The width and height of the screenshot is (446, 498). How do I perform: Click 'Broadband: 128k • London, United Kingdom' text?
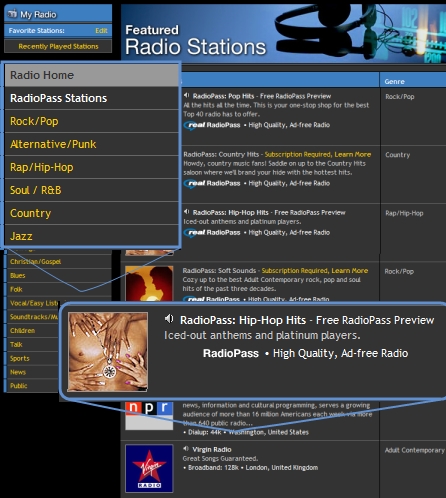(x=251, y=468)
